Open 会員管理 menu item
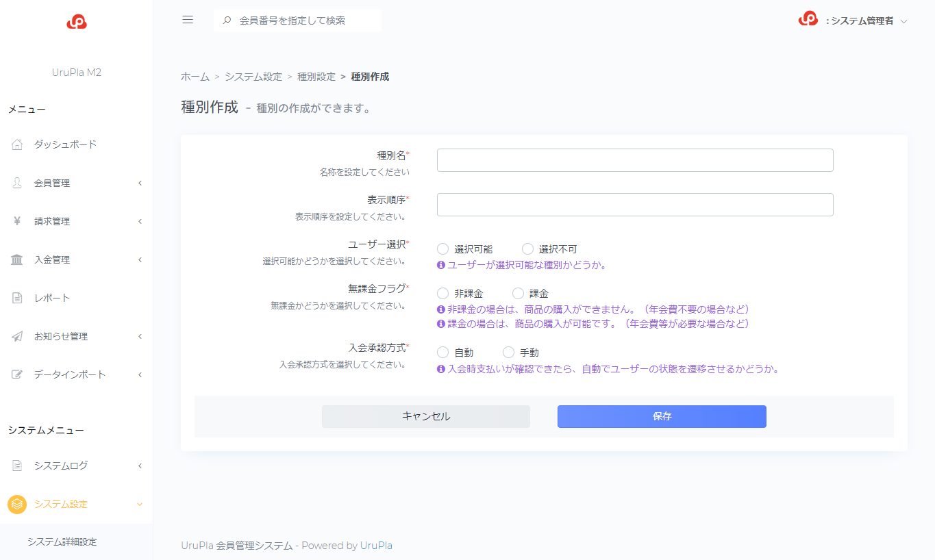The image size is (935, 560). (76, 183)
